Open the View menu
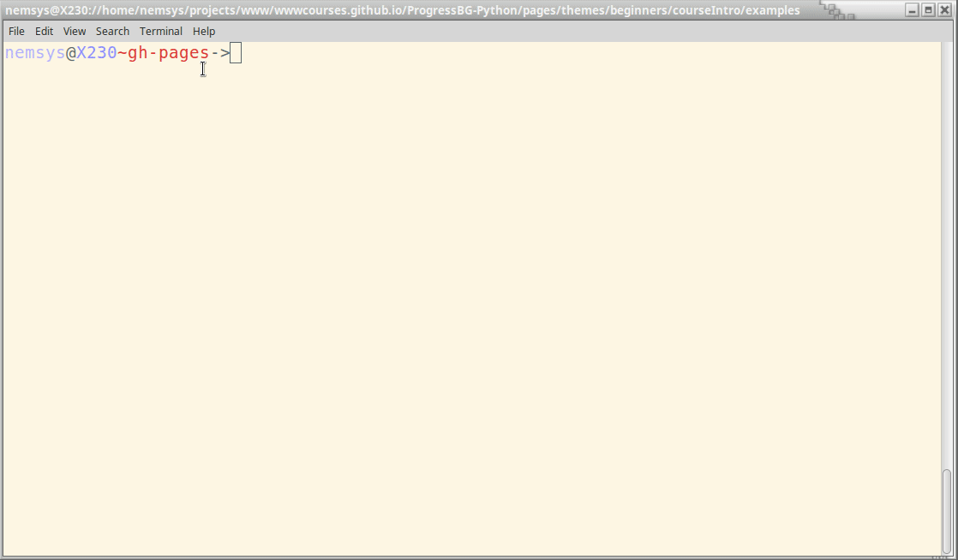The image size is (958, 560). (x=75, y=31)
